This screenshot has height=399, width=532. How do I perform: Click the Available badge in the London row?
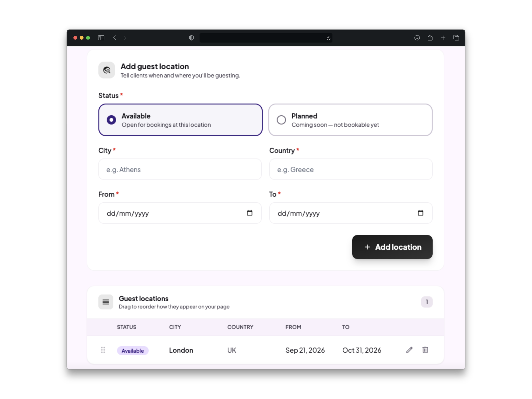[x=133, y=350]
